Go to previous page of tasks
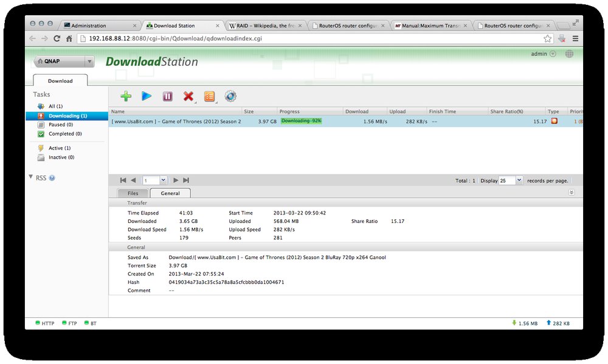608x364 pixels. 133,180
